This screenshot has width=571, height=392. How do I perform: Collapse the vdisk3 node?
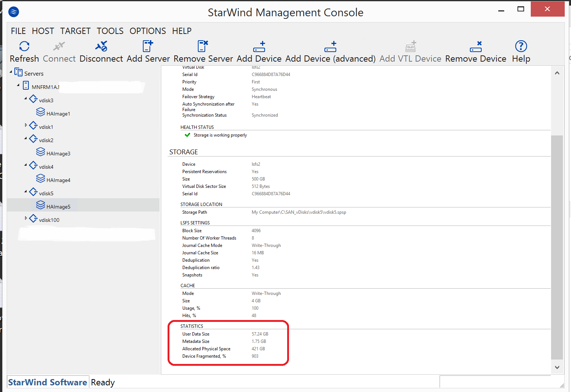coord(26,98)
